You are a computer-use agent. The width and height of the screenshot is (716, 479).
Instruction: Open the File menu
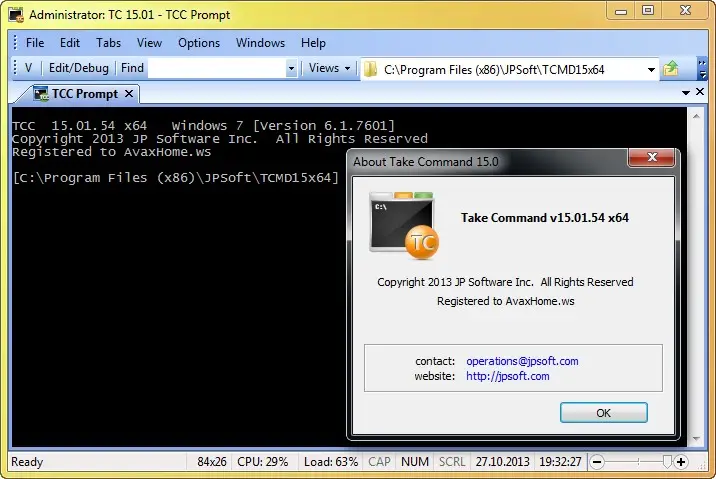click(35, 43)
